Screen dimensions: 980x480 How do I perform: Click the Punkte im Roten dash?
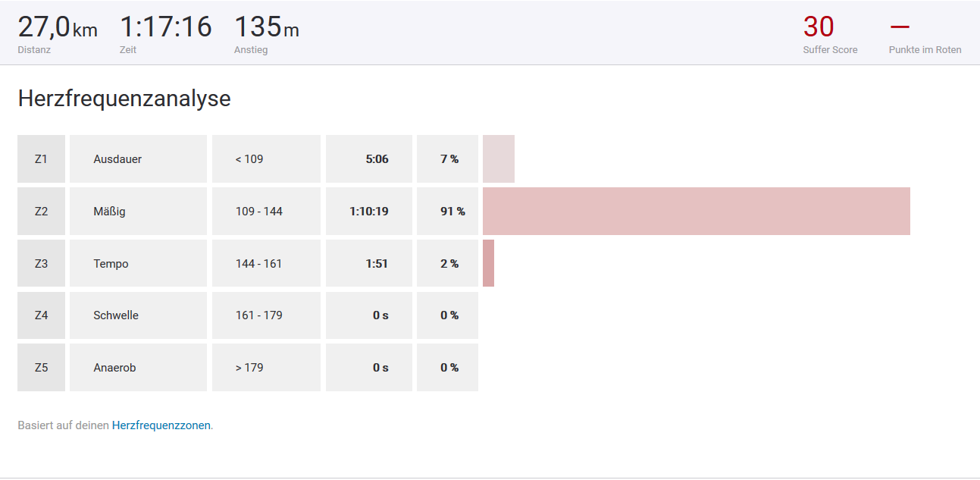900,27
